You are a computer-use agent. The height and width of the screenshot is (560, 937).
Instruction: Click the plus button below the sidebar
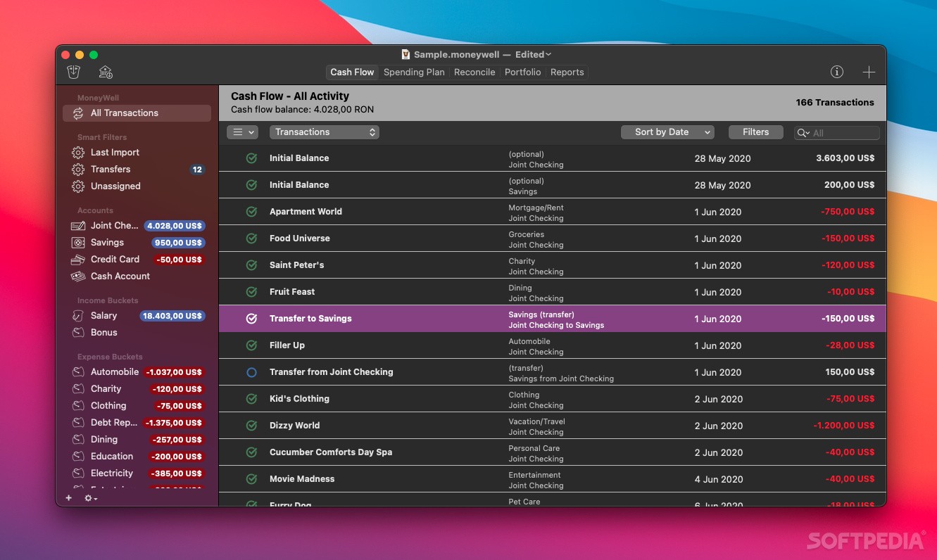click(x=68, y=497)
